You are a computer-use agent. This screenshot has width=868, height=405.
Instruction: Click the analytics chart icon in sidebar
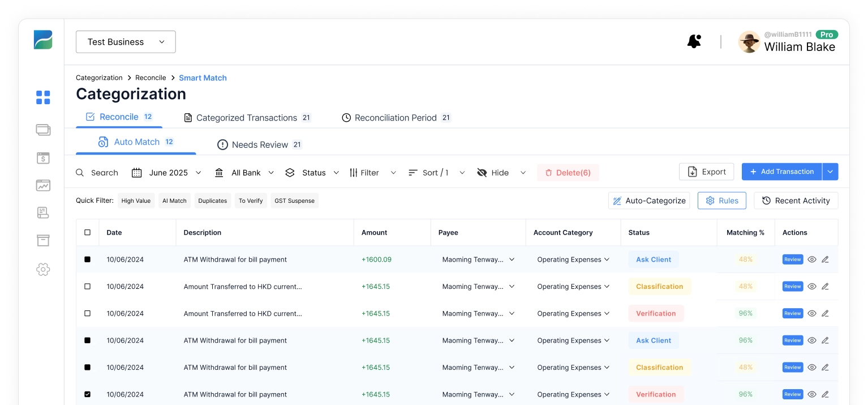(43, 185)
